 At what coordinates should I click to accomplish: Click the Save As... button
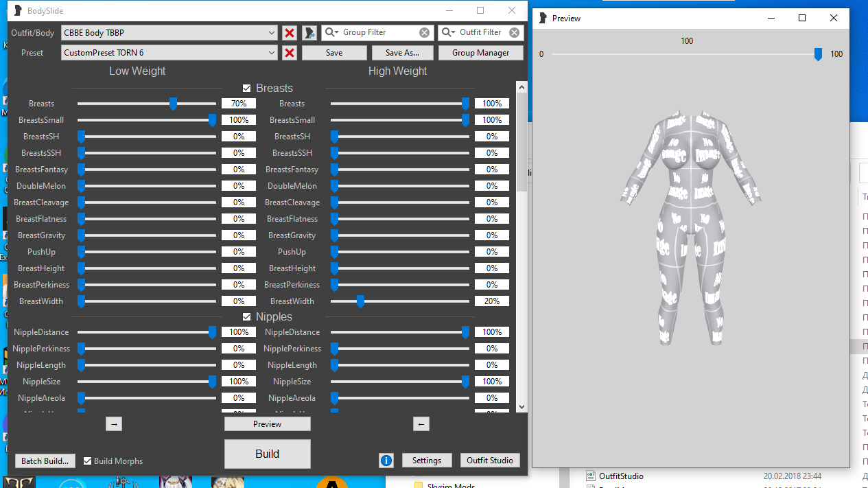pyautogui.click(x=404, y=53)
